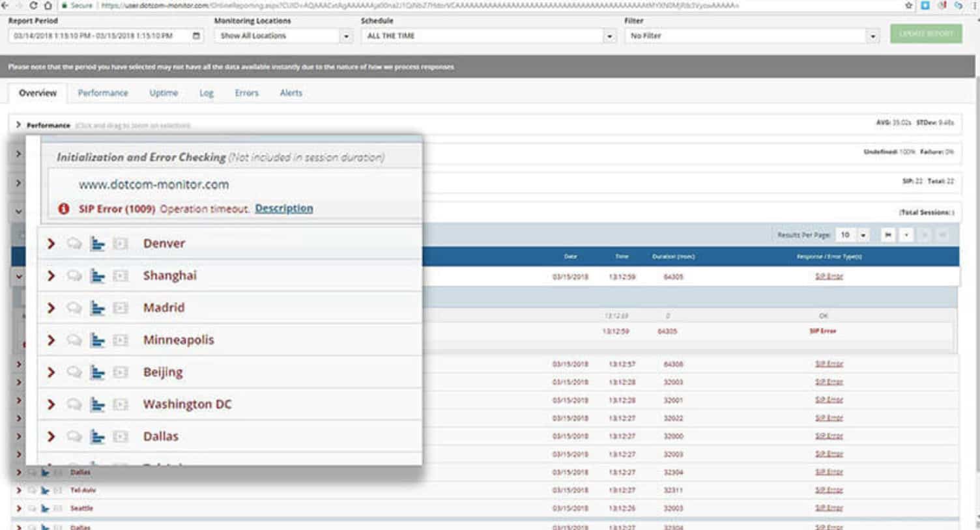
Task: Open SIP Error link for duration 32001
Action: [829, 400]
